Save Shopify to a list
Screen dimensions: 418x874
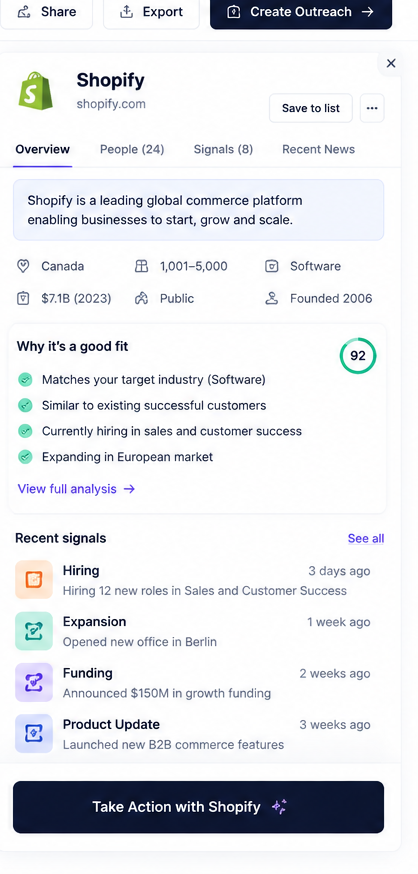coord(310,108)
